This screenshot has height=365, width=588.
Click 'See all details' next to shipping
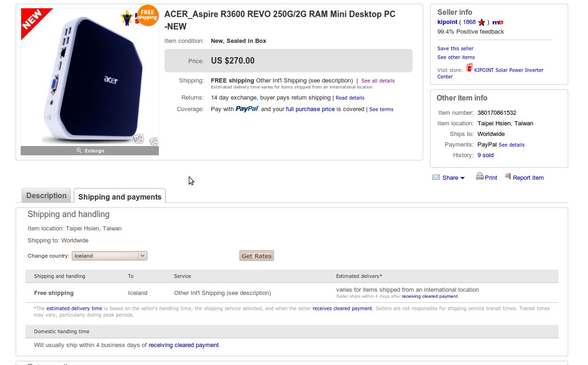pyautogui.click(x=378, y=81)
